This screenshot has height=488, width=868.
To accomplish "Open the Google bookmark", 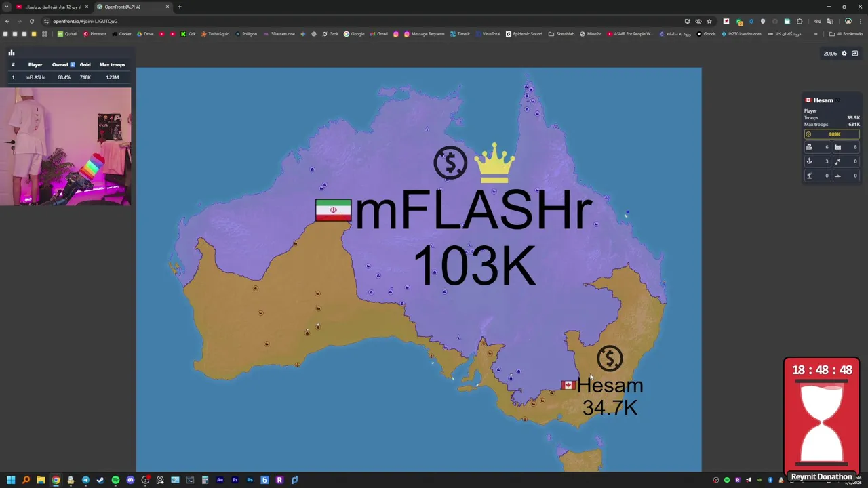I will click(x=354, y=34).
